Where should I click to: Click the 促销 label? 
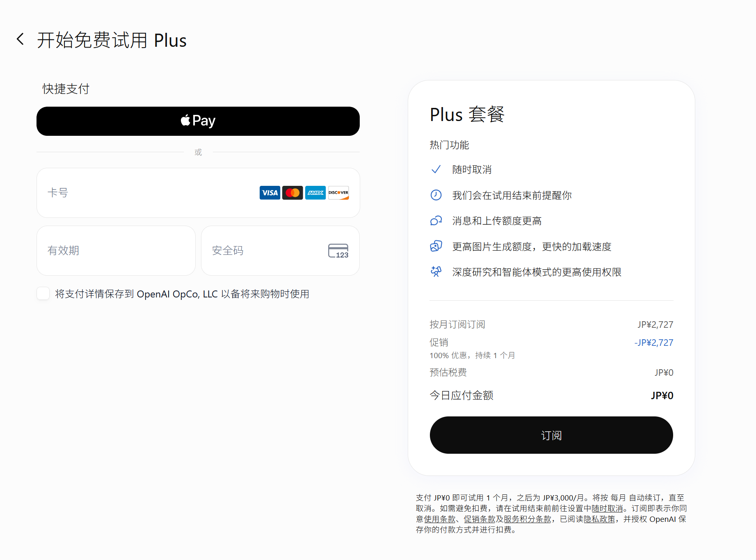point(439,343)
